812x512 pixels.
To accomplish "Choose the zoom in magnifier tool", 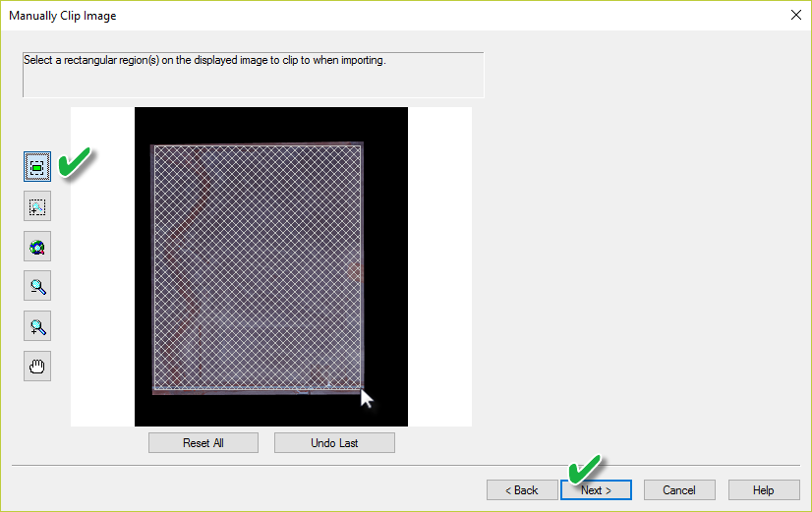I will (x=37, y=326).
